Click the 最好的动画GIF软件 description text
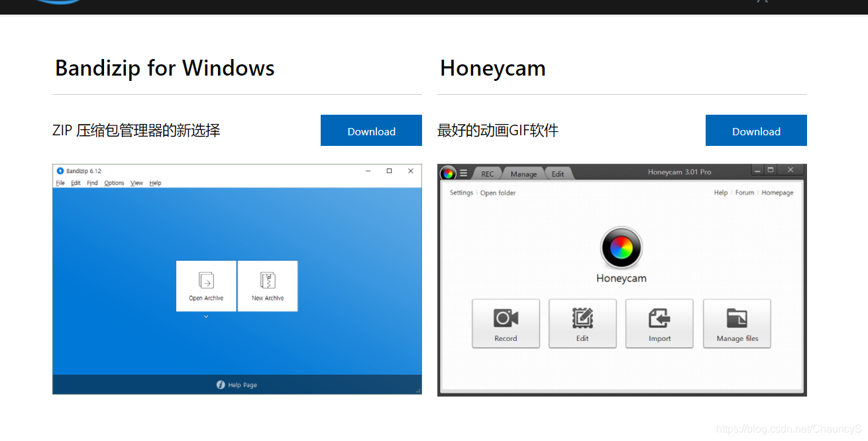Image resolution: width=868 pixels, height=441 pixels. pos(498,131)
